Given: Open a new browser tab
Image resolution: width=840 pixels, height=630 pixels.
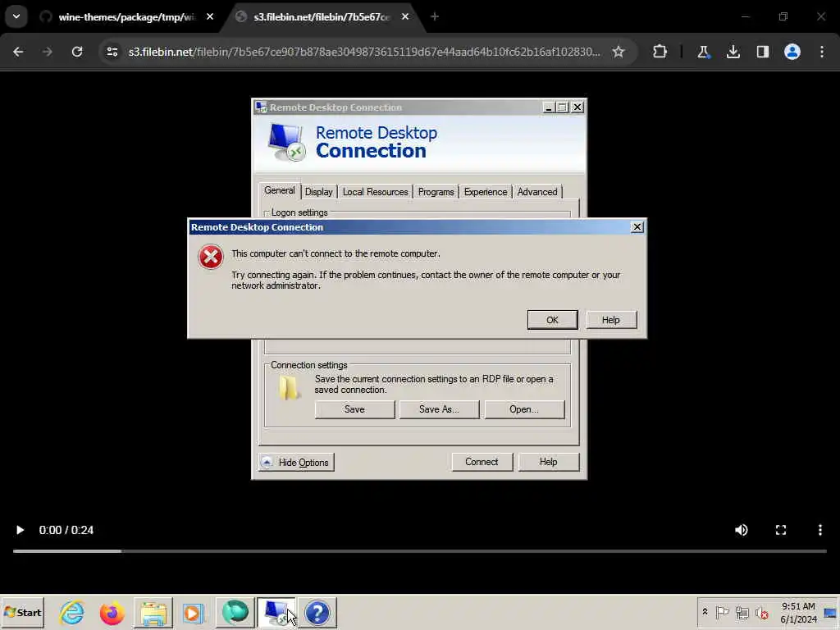Looking at the screenshot, I should point(435,16).
